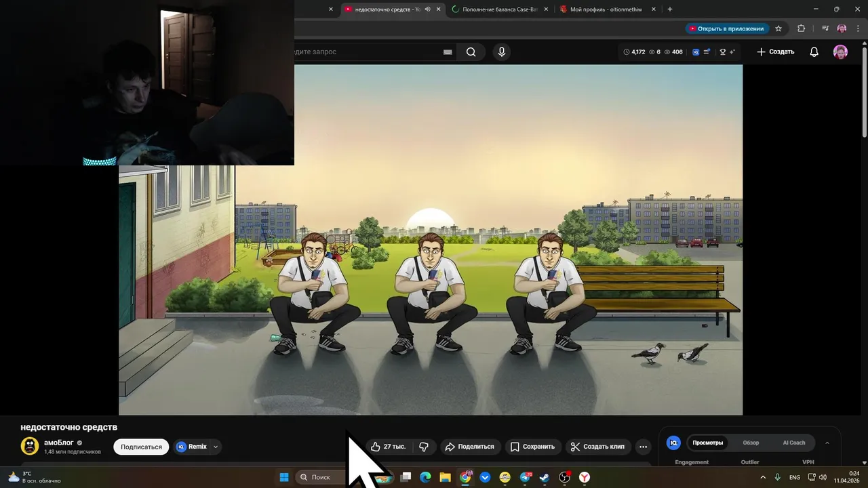The image size is (868, 488).
Task: Open амоБлог channel avatar
Action: 30,446
